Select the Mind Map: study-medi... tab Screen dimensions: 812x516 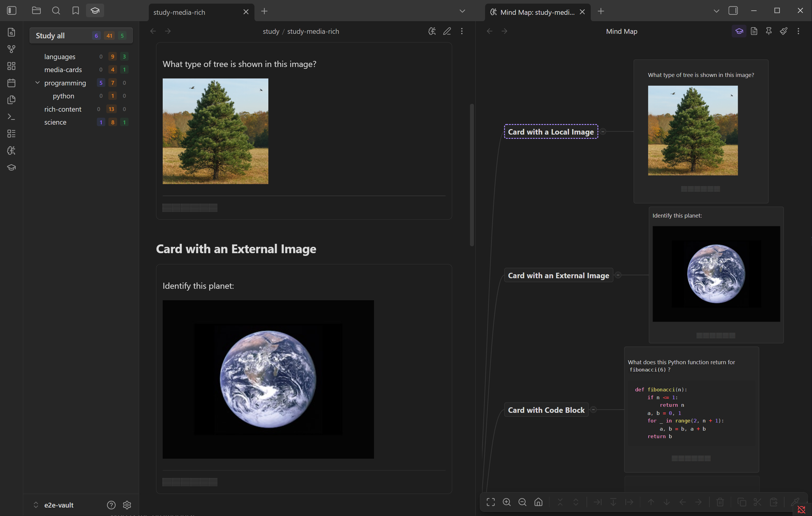[x=536, y=12]
